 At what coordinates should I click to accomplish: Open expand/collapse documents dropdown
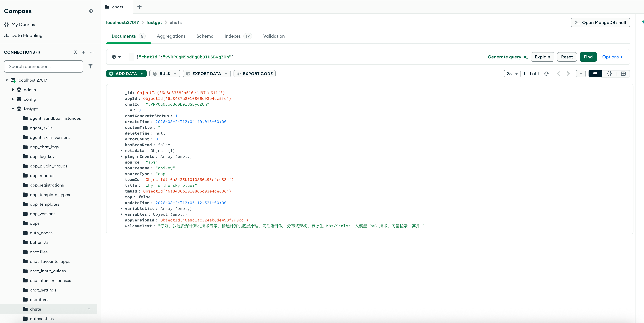coord(581,74)
